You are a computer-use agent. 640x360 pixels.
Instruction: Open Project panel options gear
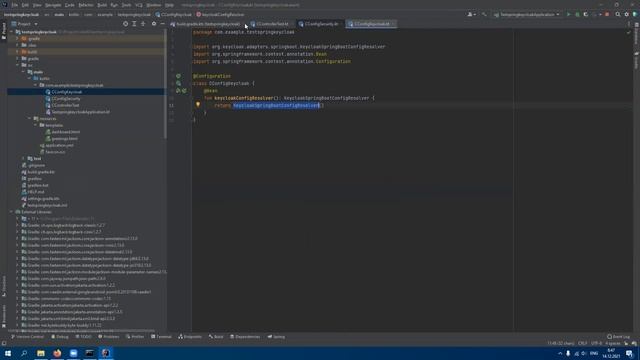pos(154,24)
